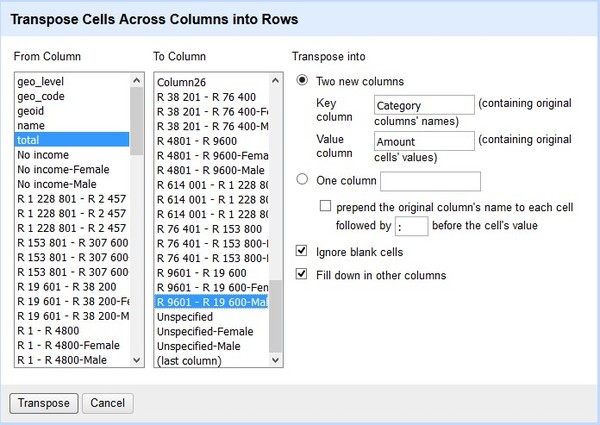Cancel the transpose dialog
This screenshot has height=425, width=600.
click(107, 403)
